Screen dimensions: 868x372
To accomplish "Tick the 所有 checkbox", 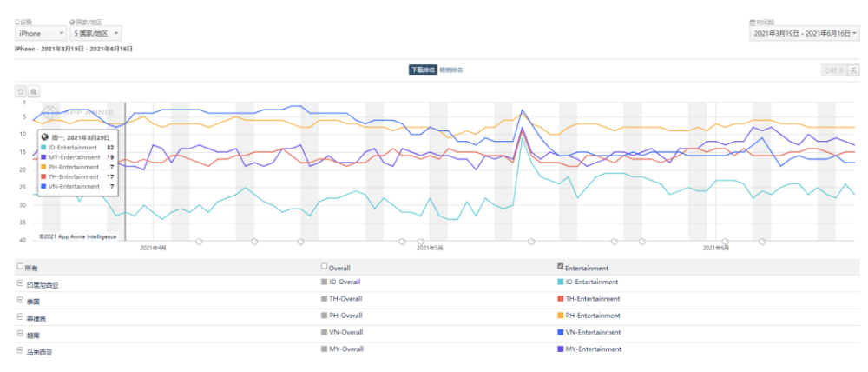I will [x=21, y=266].
